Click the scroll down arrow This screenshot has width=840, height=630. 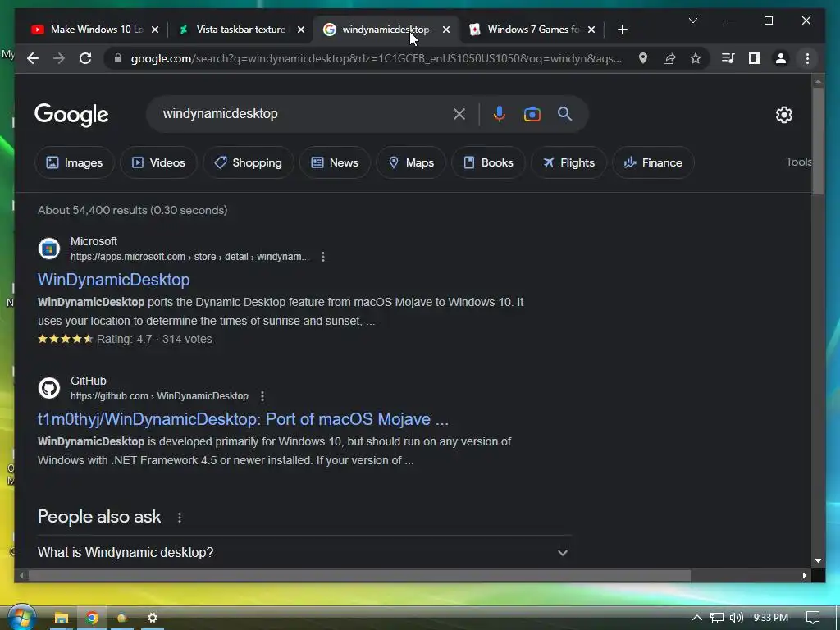coord(818,561)
